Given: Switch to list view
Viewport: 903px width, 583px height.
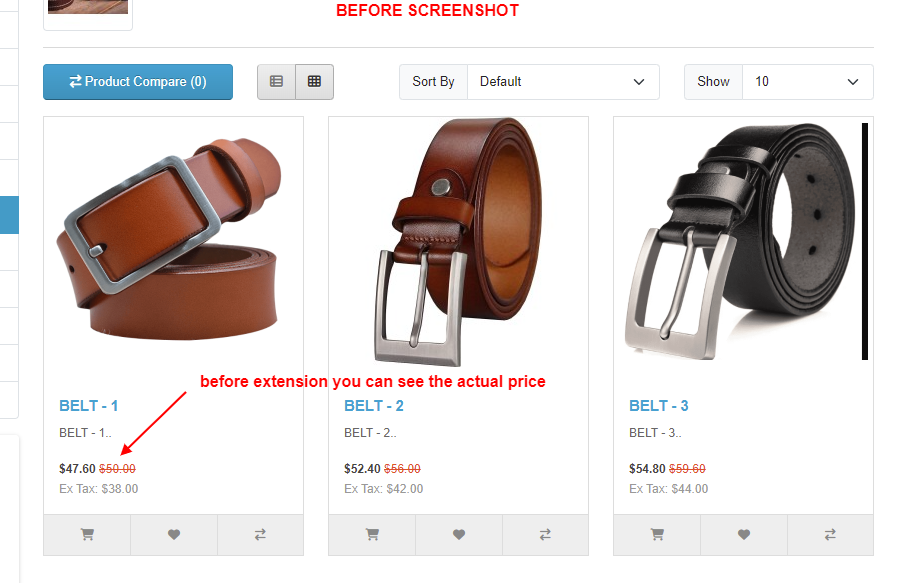Looking at the screenshot, I should pos(276,82).
